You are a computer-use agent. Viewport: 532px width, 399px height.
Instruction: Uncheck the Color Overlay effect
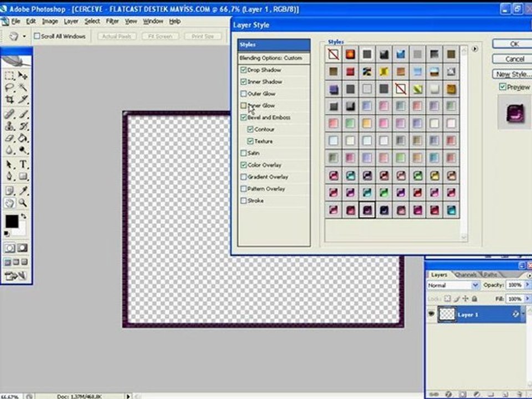click(243, 165)
